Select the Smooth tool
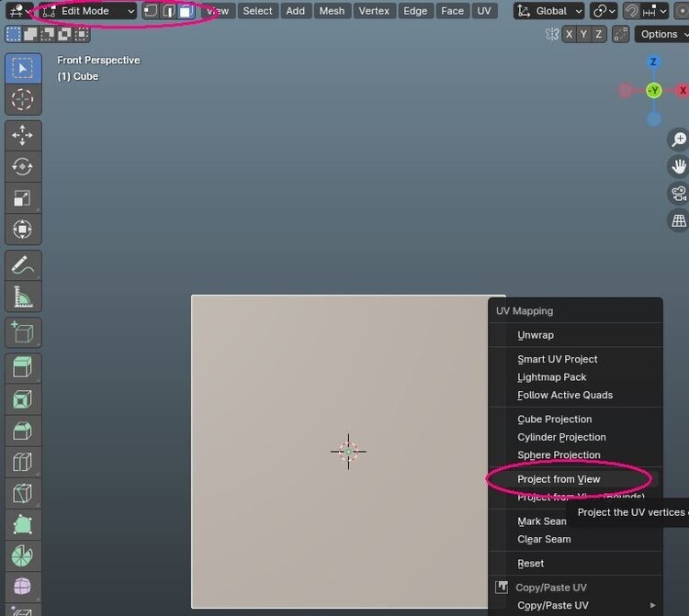689x616 pixels. pos(23,587)
